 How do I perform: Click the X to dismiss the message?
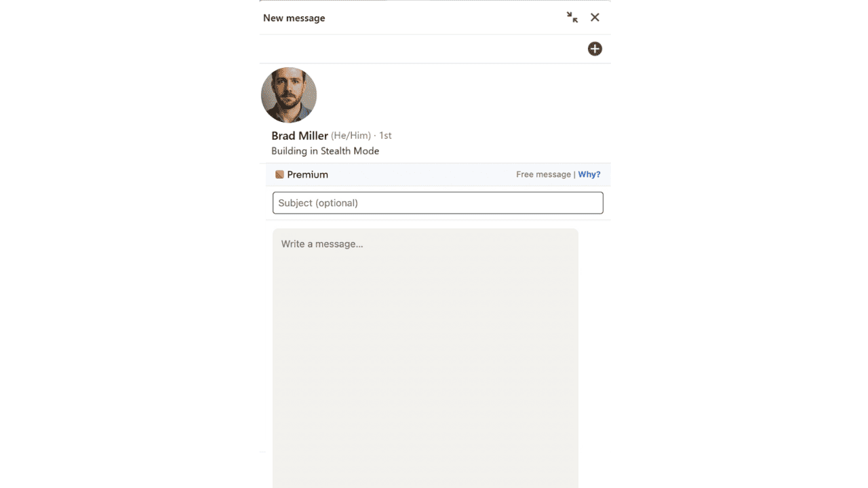[x=595, y=17]
